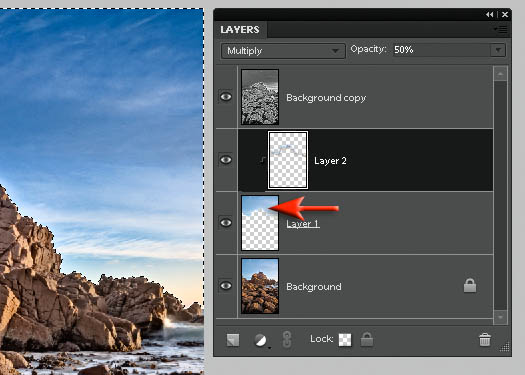Hide Layer 1 using its eye icon
The image size is (525, 375).
click(226, 223)
